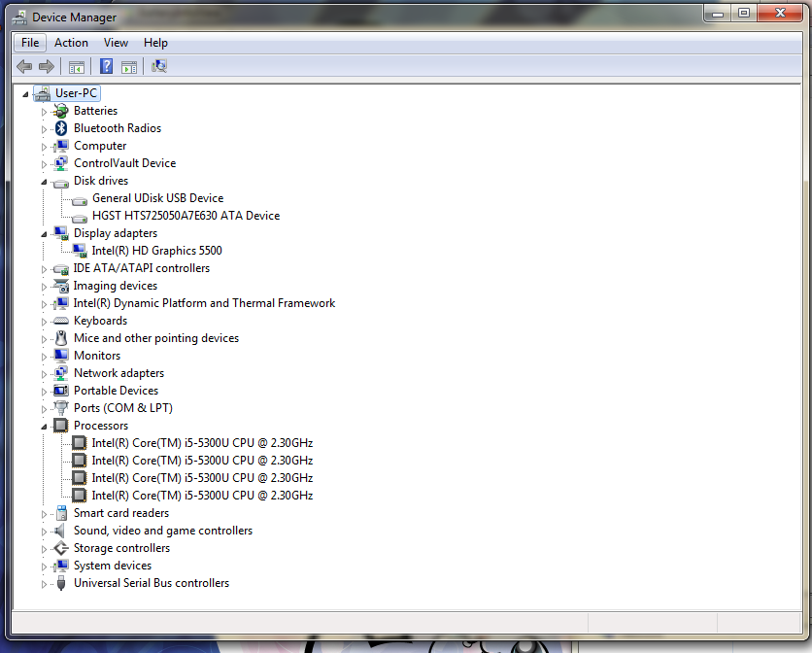This screenshot has width=812, height=653.
Task: Collapse the Display adapters node
Action: coord(44,234)
